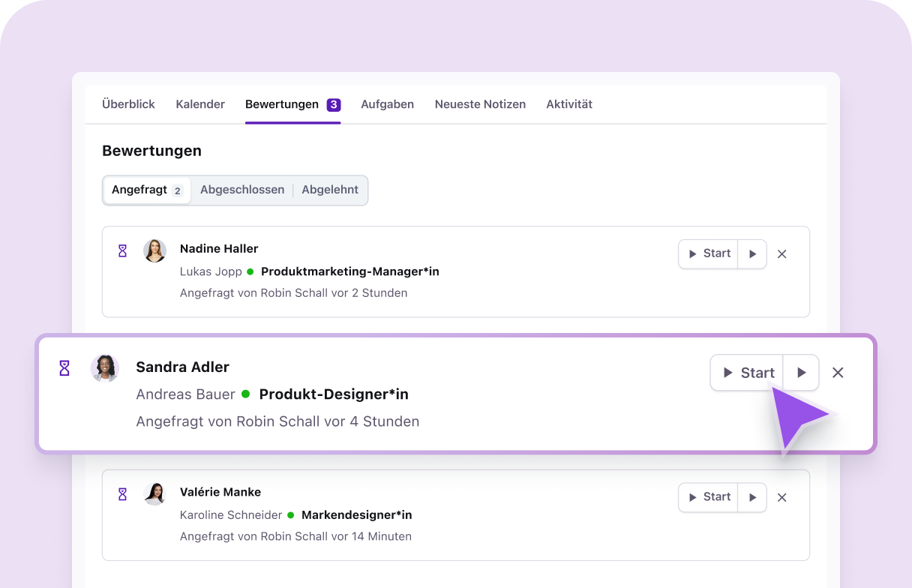Screen dimensions: 912x588
Task: Dismiss Nadine Haller's review request
Action: (781, 254)
